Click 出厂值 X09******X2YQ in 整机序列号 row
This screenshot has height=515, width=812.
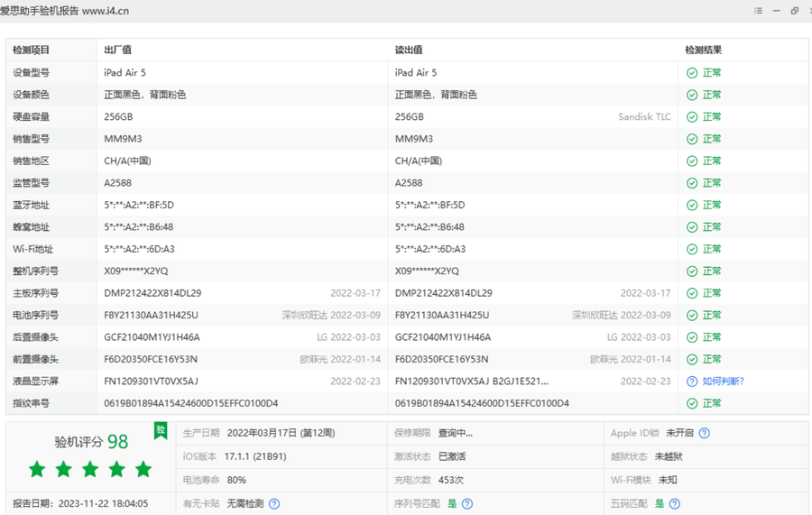tap(135, 271)
